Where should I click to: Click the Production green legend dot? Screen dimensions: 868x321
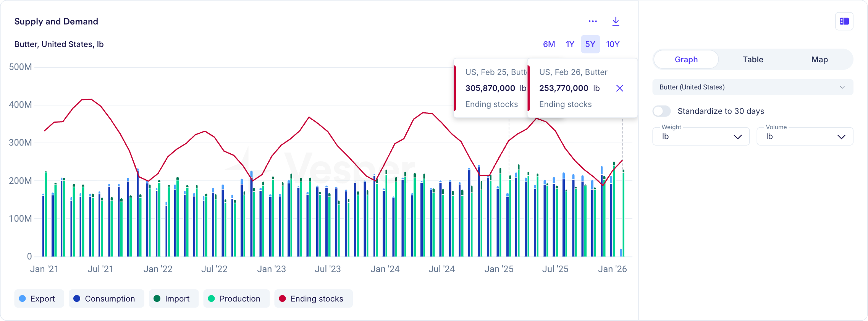212,298
